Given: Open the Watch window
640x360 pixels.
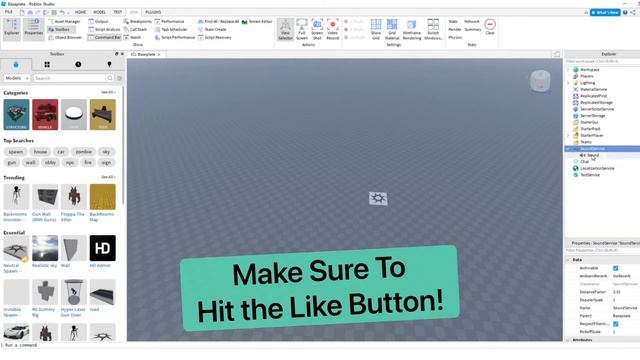Looking at the screenshot, I should (x=132, y=37).
